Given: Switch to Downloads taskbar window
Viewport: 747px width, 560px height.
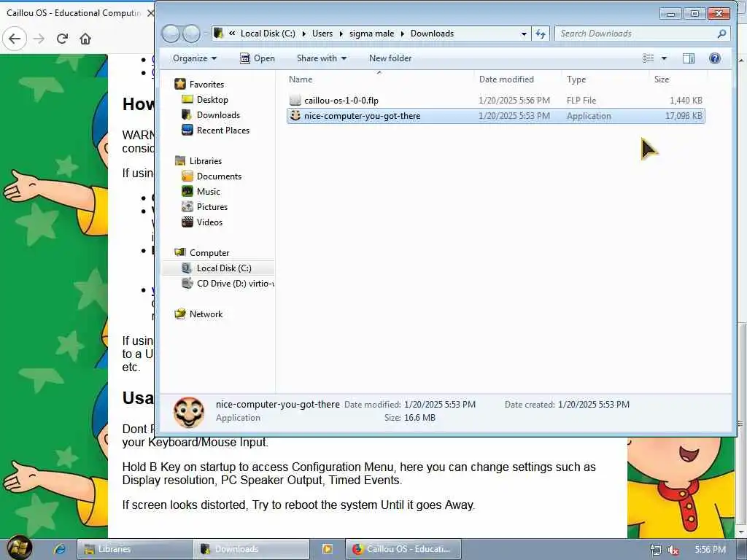Looking at the screenshot, I should coord(252,549).
